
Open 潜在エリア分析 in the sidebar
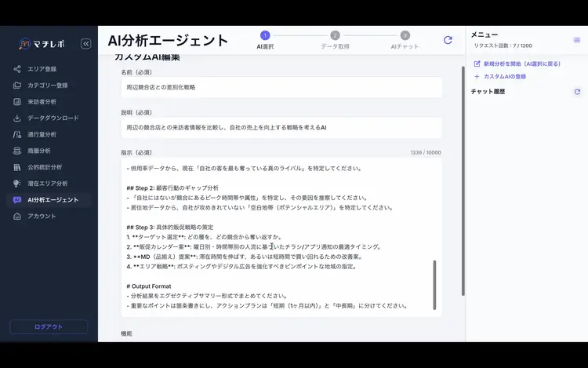49,184
